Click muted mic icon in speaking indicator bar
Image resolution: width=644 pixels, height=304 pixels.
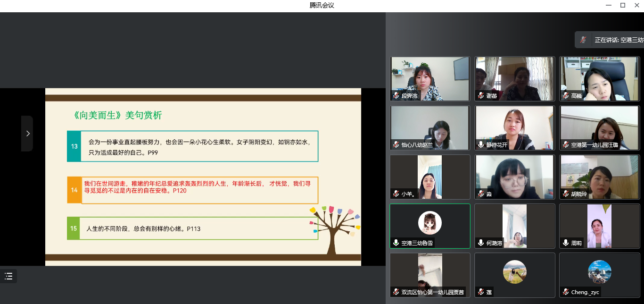[584, 40]
